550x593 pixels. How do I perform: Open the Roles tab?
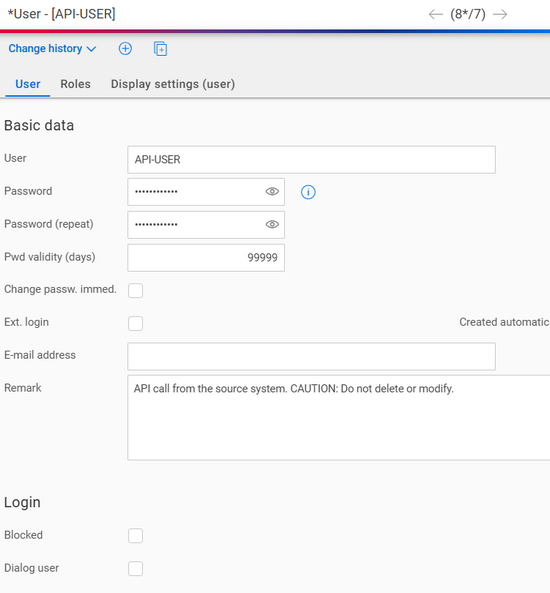(75, 84)
